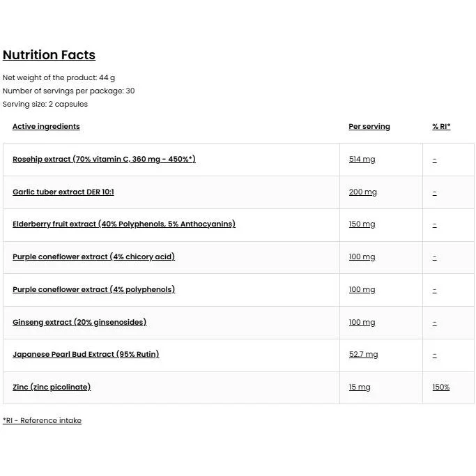Select Purple coneflower extract (4% chicory acid)
This screenshot has height=476, width=476.
pyautogui.click(x=94, y=257)
